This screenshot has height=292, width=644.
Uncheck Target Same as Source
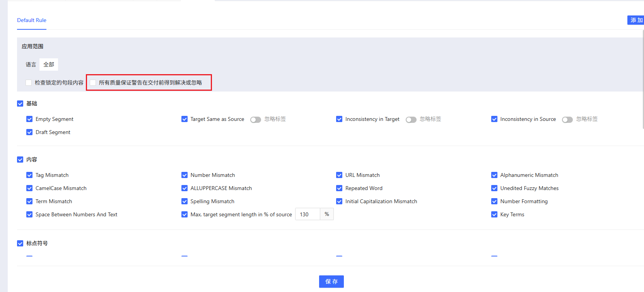tap(184, 119)
